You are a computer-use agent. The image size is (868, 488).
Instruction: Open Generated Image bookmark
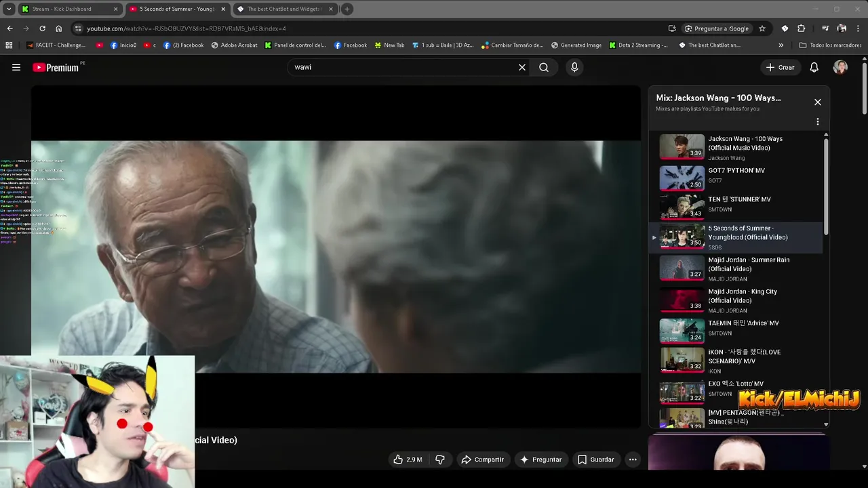(x=576, y=45)
